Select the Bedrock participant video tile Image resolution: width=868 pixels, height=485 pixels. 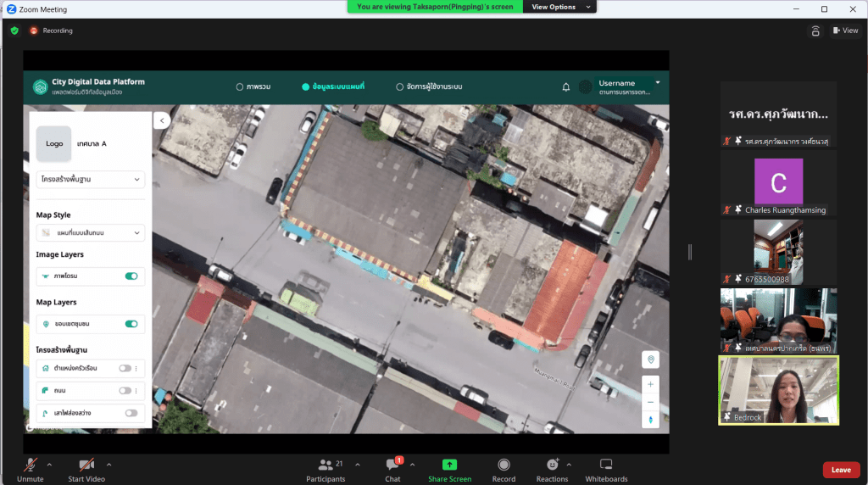coord(778,390)
